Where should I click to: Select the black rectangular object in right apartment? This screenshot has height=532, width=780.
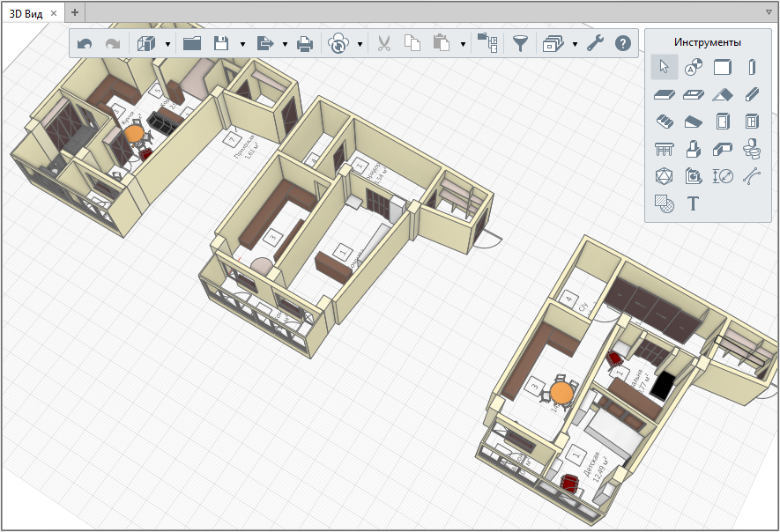(x=662, y=385)
